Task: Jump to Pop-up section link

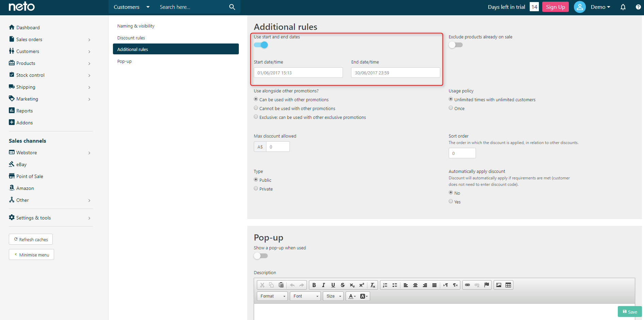Action: pyautogui.click(x=125, y=61)
